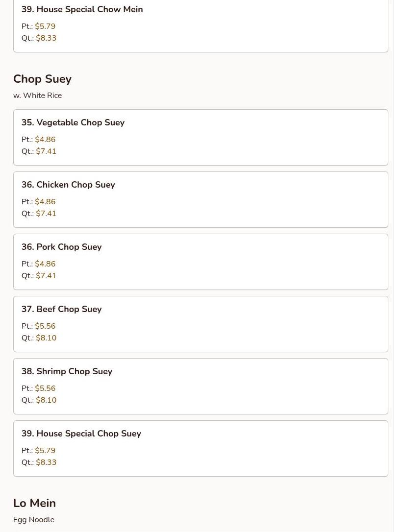Click House Special Chow Mein item title
The height and width of the screenshot is (532, 404).
point(82,9)
